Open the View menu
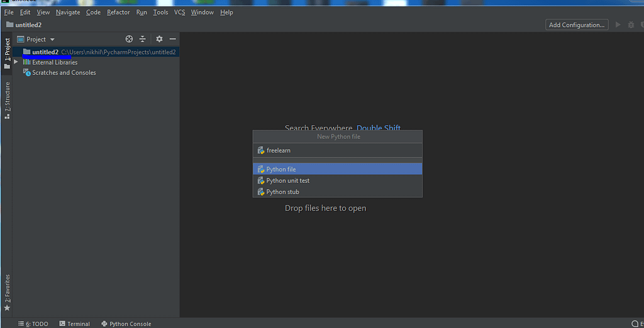Image resolution: width=644 pixels, height=328 pixels. (43, 13)
